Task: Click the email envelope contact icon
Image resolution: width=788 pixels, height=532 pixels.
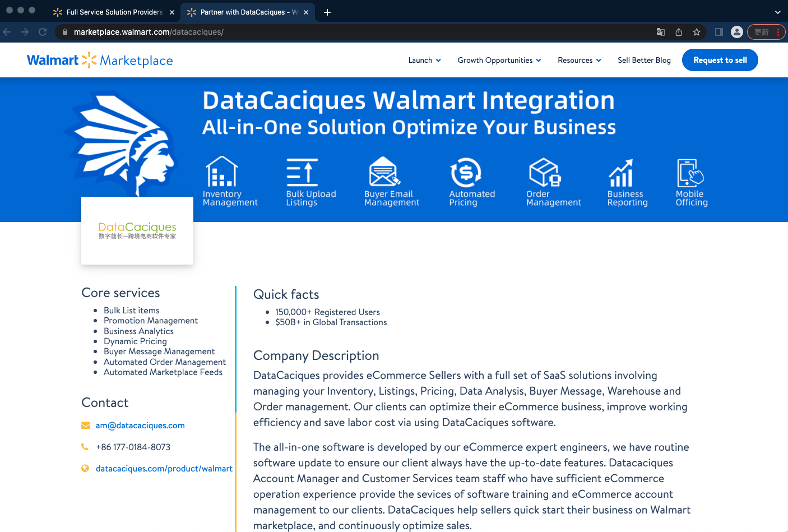Action: pos(86,425)
